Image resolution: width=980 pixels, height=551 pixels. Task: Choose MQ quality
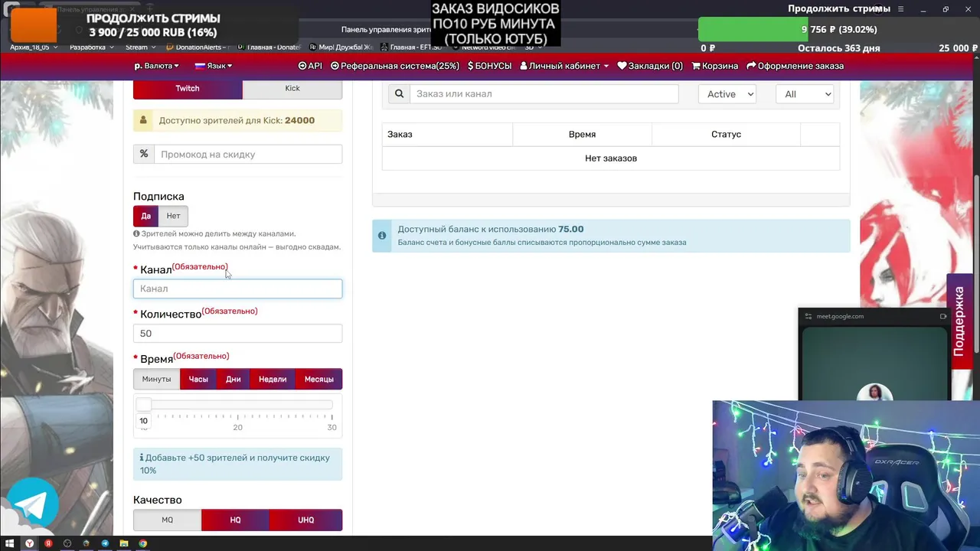[x=167, y=520]
